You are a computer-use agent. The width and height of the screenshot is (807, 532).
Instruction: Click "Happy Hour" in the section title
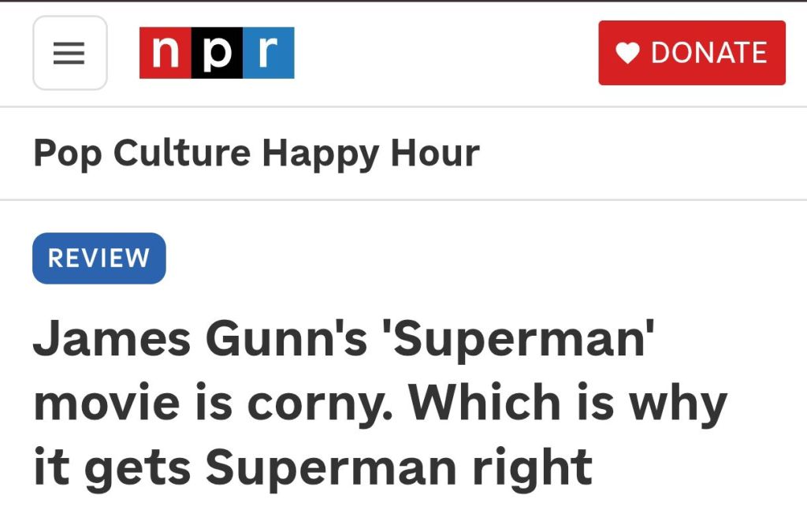[370, 153]
